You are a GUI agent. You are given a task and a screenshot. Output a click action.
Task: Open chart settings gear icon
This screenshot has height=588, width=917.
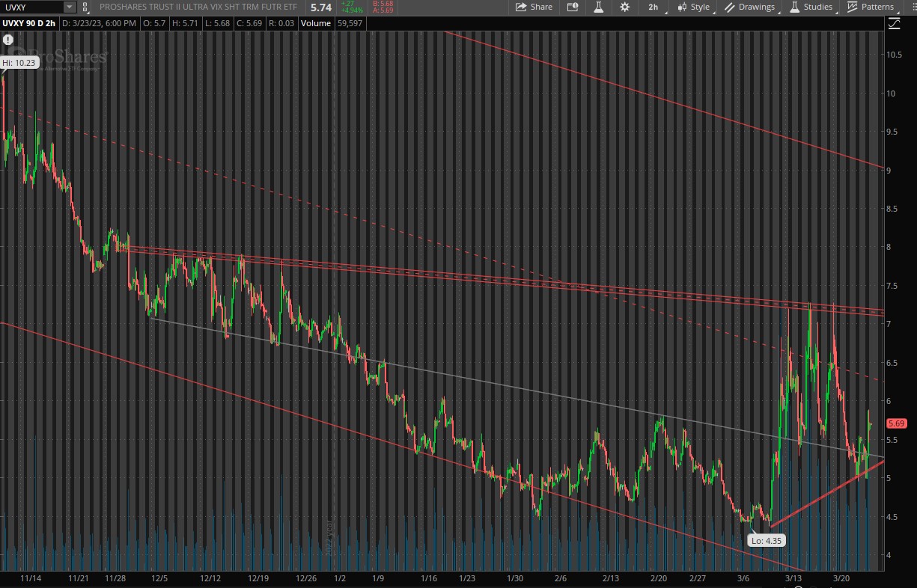point(625,7)
